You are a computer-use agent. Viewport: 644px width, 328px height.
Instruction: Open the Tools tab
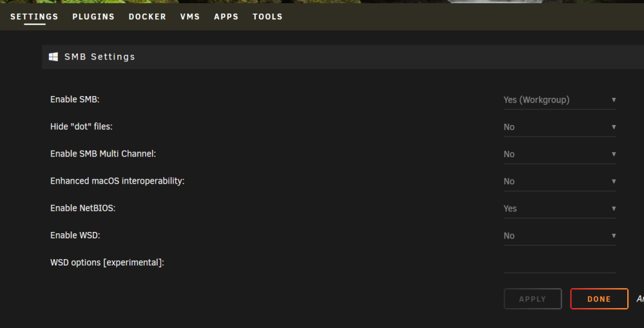pos(268,17)
